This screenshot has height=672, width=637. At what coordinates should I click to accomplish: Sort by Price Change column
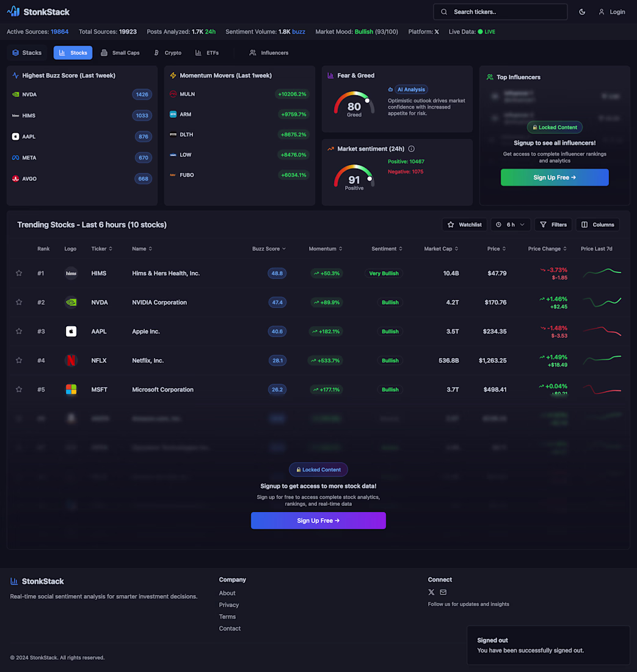pyautogui.click(x=547, y=249)
